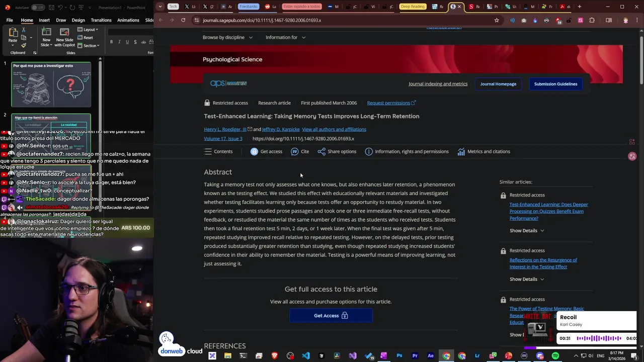644x362 pixels.
Task: Open the article Contents menu
Action: coord(218,151)
